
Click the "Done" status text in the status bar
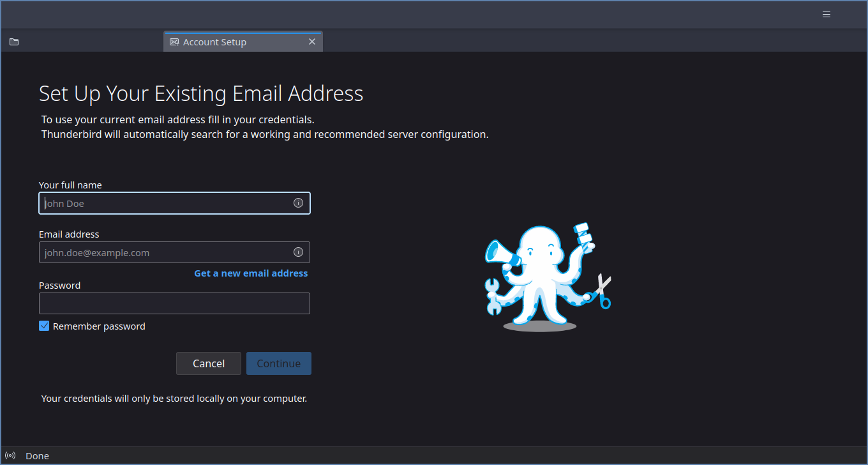[37, 456]
